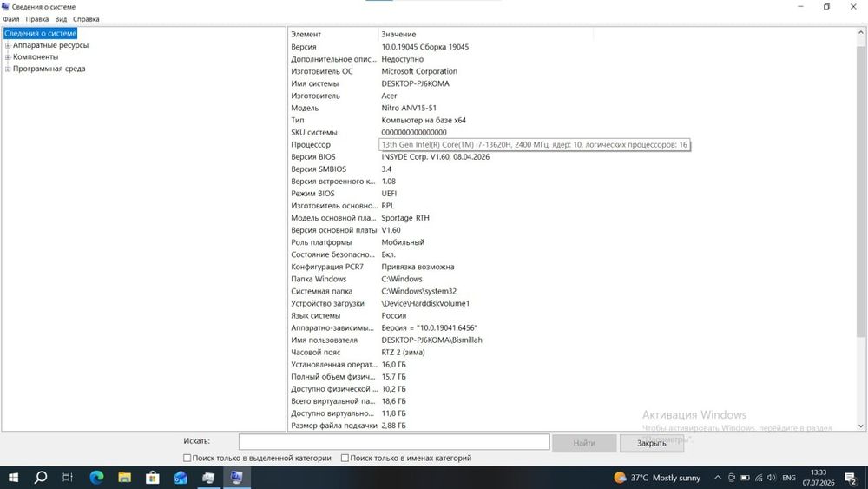Click the System Information title bar icon
Screen dimensions: 868x489
pos(5,7)
